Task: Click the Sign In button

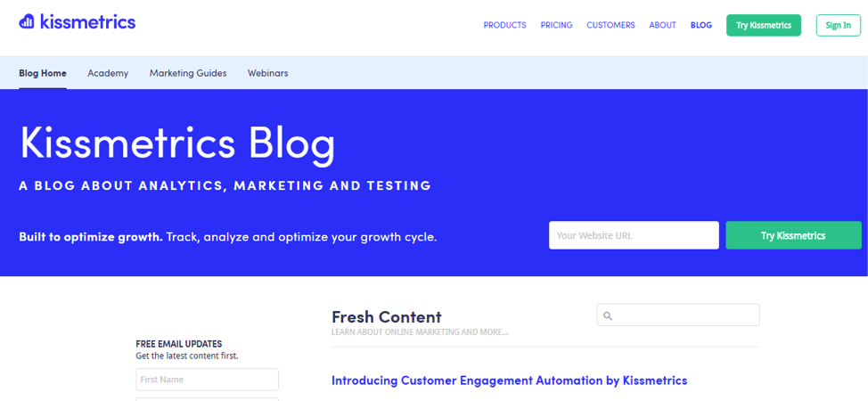Action: pyautogui.click(x=838, y=25)
